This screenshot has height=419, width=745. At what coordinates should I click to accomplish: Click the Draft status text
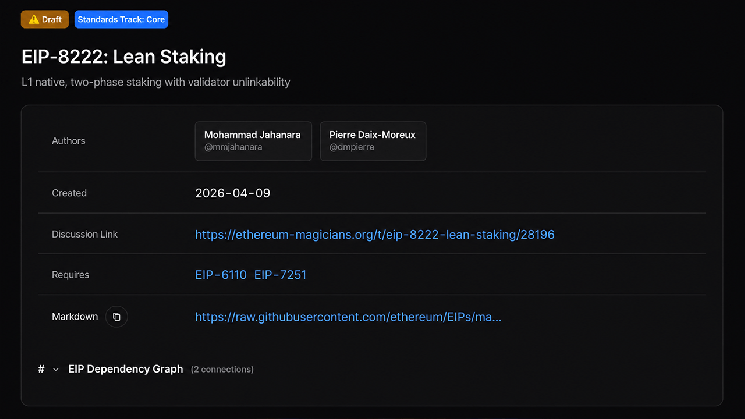[x=52, y=19]
